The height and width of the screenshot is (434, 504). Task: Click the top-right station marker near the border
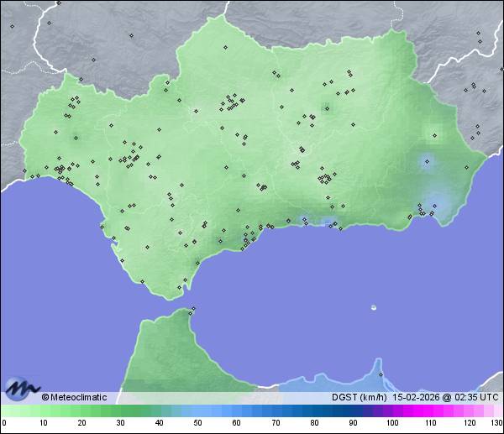click(478, 34)
